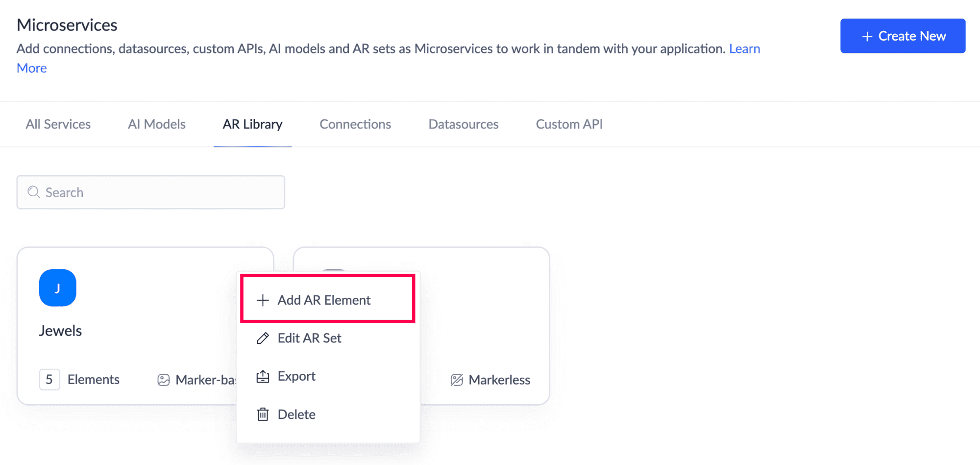
Task: Follow the Learn More link
Action: [x=744, y=49]
